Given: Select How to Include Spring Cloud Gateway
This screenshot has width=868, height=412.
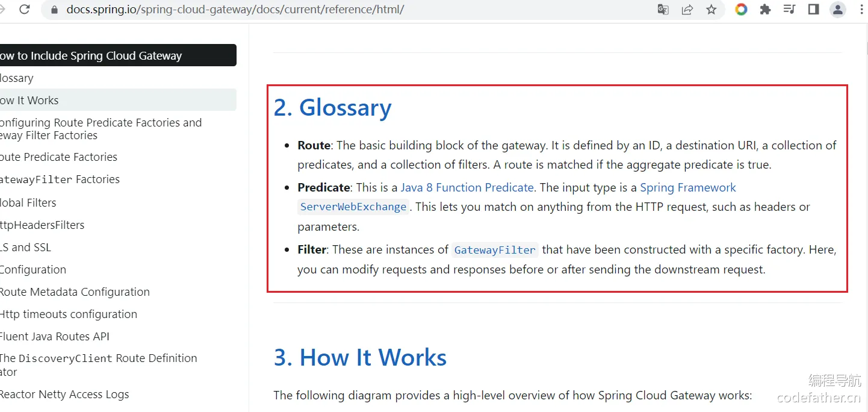Looking at the screenshot, I should (118, 55).
